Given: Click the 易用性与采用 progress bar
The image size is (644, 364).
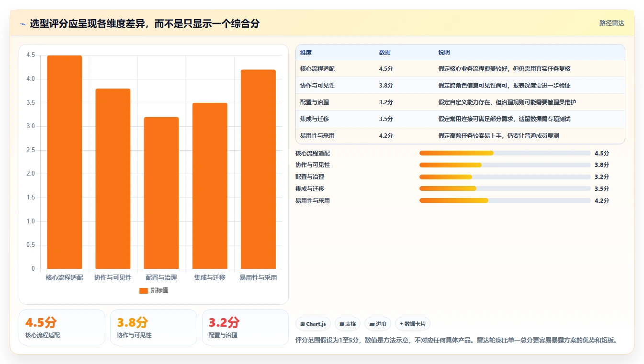Looking at the screenshot, I should tap(505, 201).
